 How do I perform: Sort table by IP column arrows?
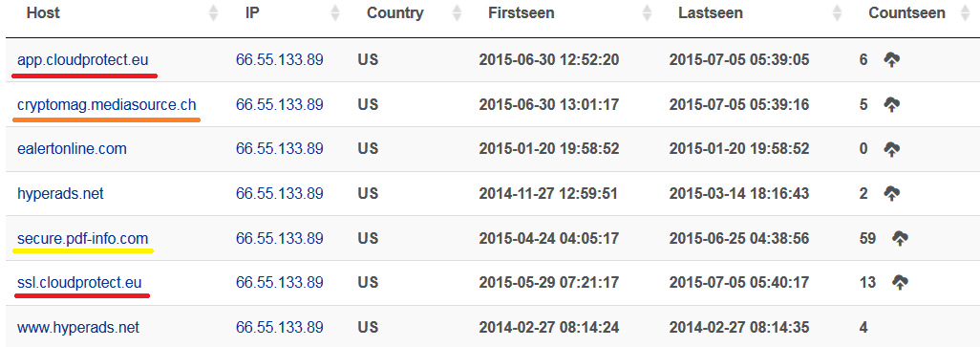click(x=335, y=13)
